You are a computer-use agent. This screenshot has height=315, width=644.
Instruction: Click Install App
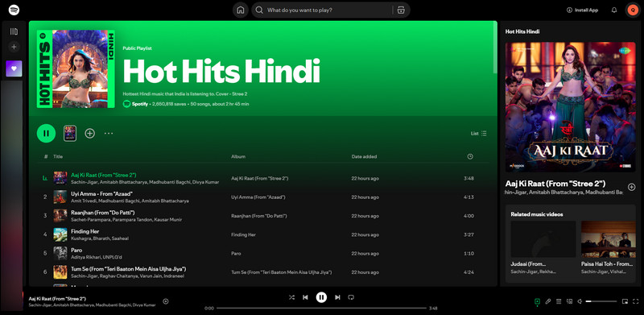[582, 10]
